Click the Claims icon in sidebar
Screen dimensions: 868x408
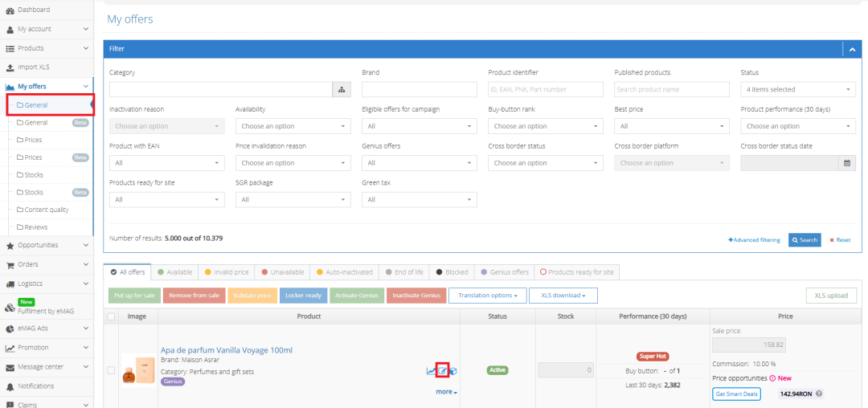[10, 404]
